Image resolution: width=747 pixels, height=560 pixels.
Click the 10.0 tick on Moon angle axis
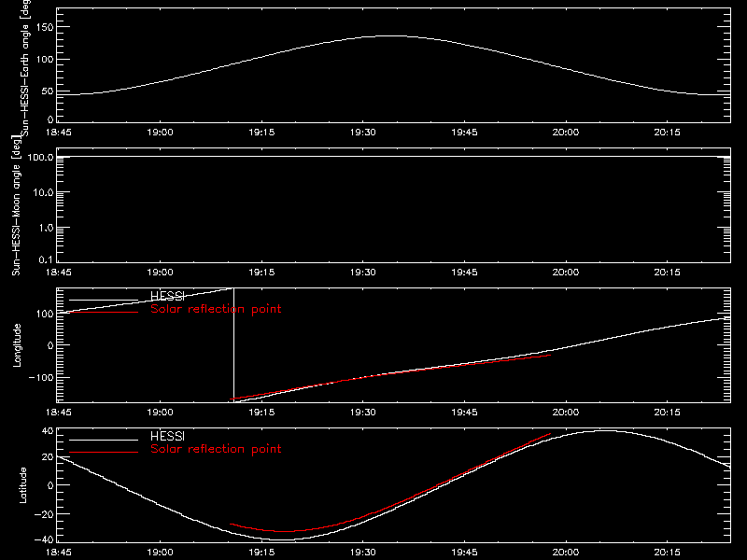coord(43,192)
